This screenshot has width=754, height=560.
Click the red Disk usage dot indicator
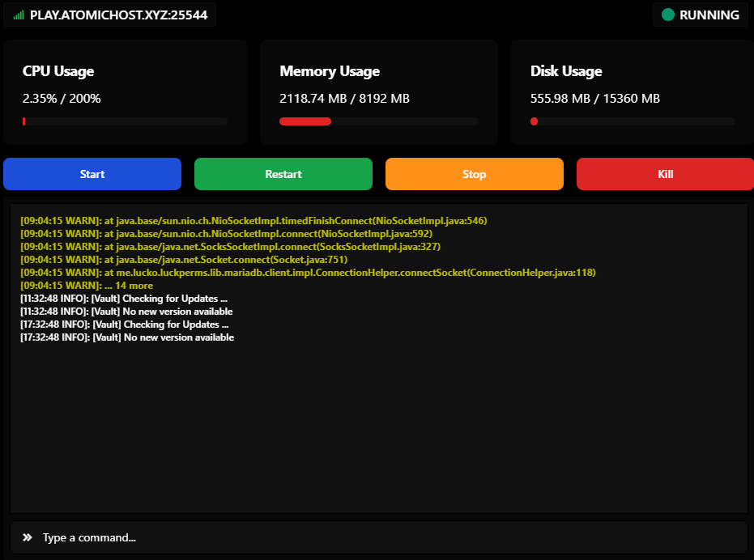point(534,121)
